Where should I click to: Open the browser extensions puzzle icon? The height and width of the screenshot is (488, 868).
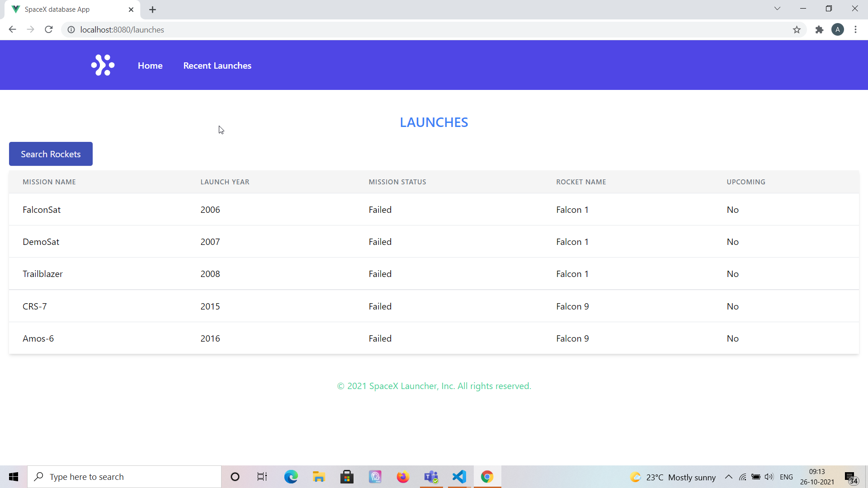pyautogui.click(x=819, y=30)
